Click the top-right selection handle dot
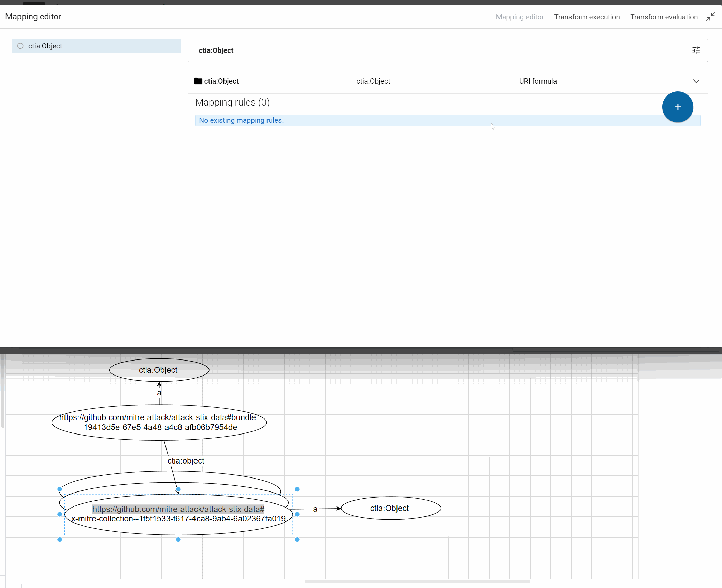This screenshot has height=588, width=722. (297, 489)
